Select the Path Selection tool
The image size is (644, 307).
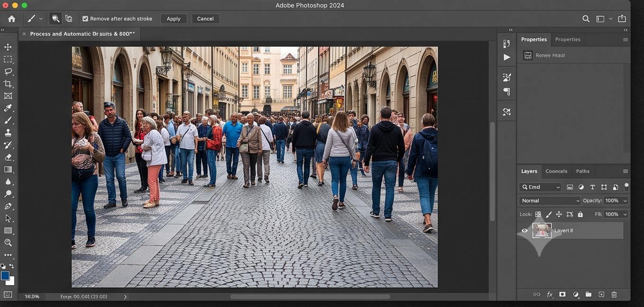click(8, 218)
